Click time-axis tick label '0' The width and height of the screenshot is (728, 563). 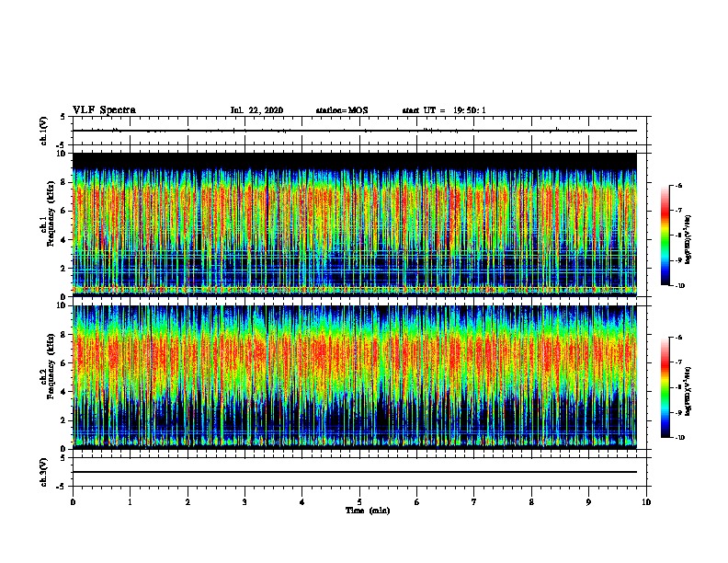point(73,502)
